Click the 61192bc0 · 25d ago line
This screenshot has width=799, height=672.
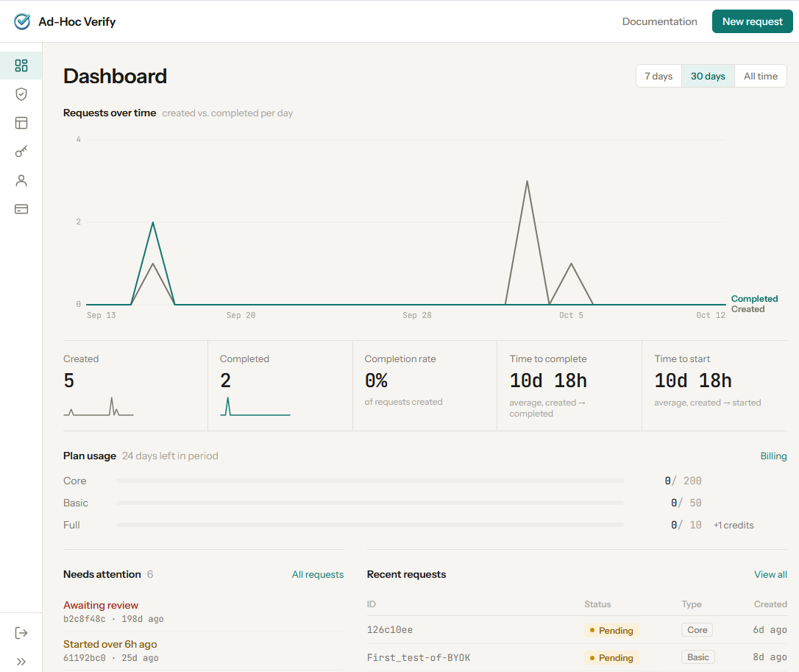click(110, 658)
